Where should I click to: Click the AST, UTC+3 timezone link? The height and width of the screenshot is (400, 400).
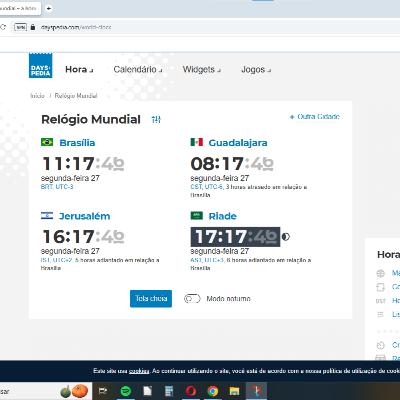[x=207, y=260]
